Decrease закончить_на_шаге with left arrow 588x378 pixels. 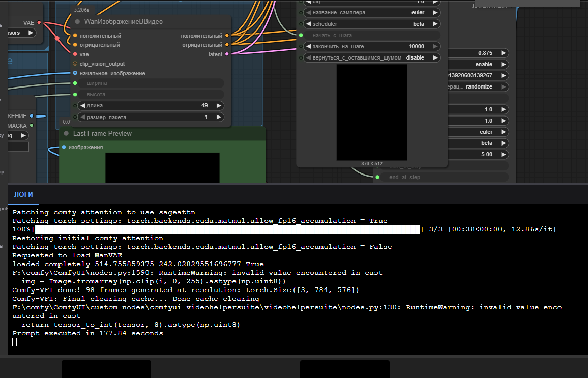coord(308,47)
